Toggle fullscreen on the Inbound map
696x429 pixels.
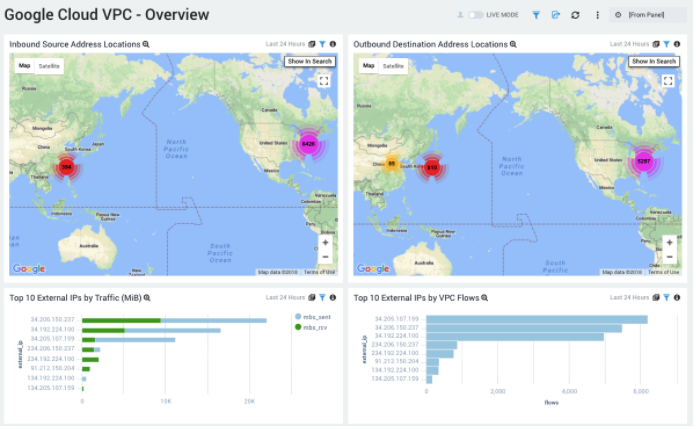(324, 81)
